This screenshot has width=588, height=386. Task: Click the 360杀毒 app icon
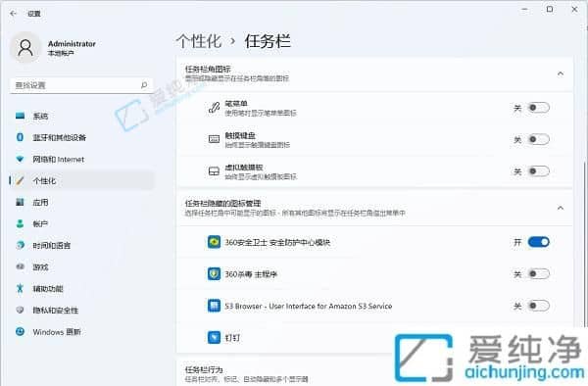[214, 274]
